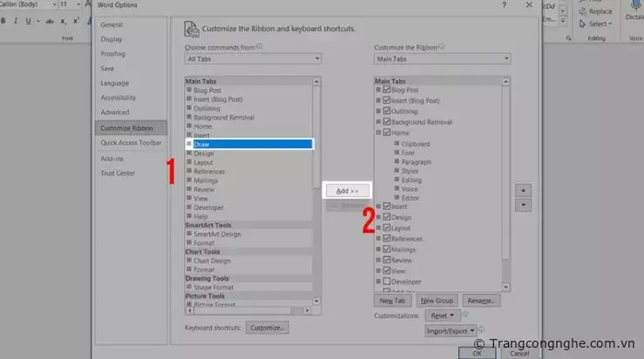Select Quick Access Toolbar in sidebar

pos(131,143)
